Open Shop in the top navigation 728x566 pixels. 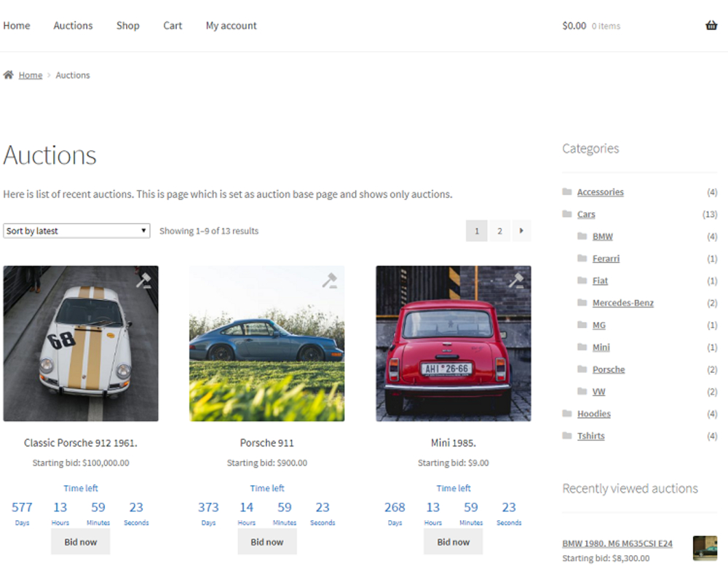127,25
